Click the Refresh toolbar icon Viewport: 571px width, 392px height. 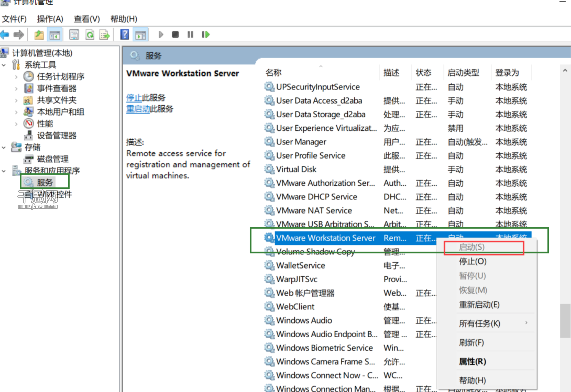tap(90, 35)
